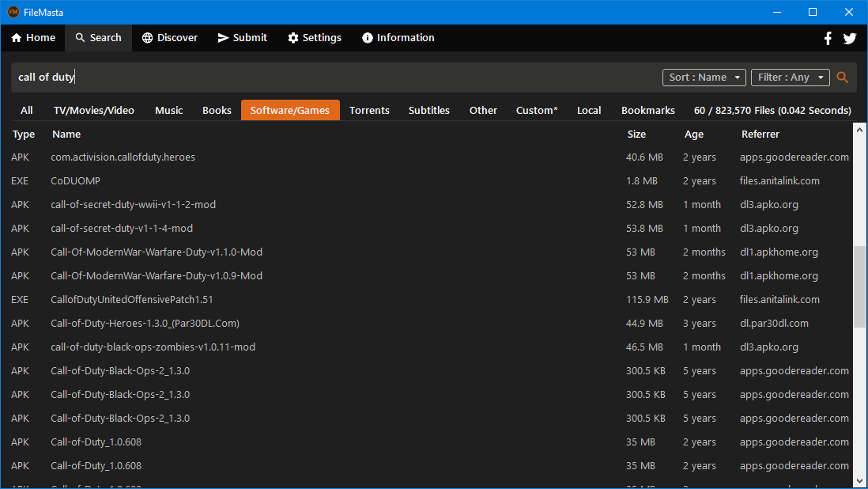
Task: Switch to the Torrents tab
Action: (x=369, y=110)
